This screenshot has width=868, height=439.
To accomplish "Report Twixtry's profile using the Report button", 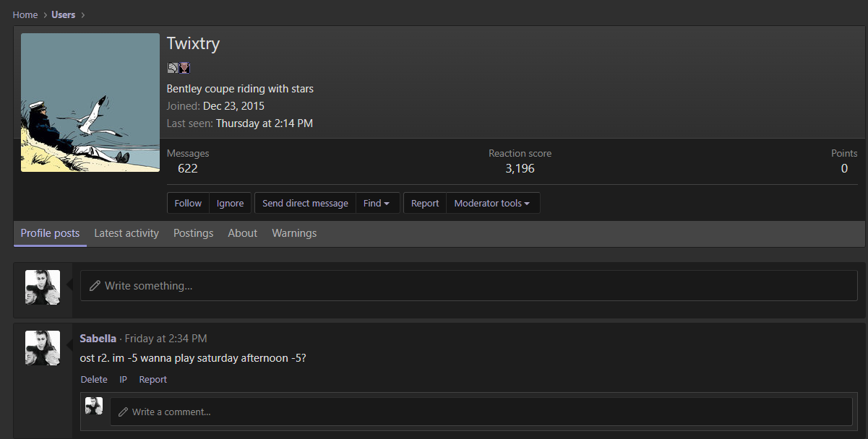I will (425, 204).
